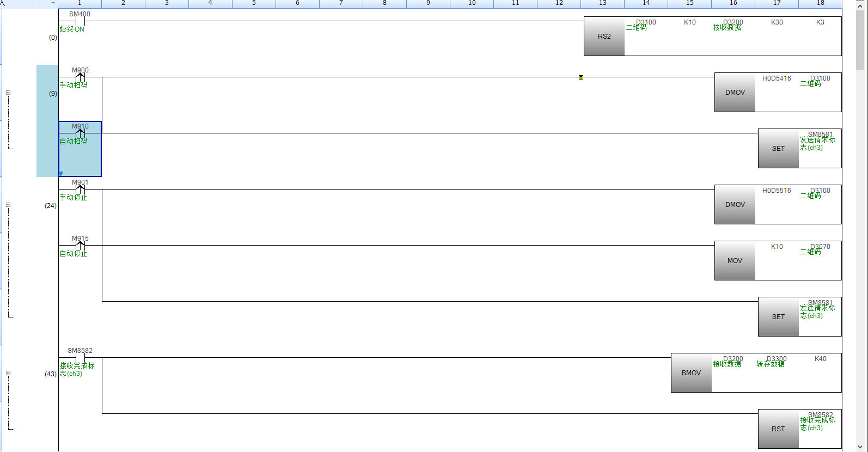Open the dropdown arrow in header corner
This screenshot has height=452, width=868.
click(x=53, y=3)
